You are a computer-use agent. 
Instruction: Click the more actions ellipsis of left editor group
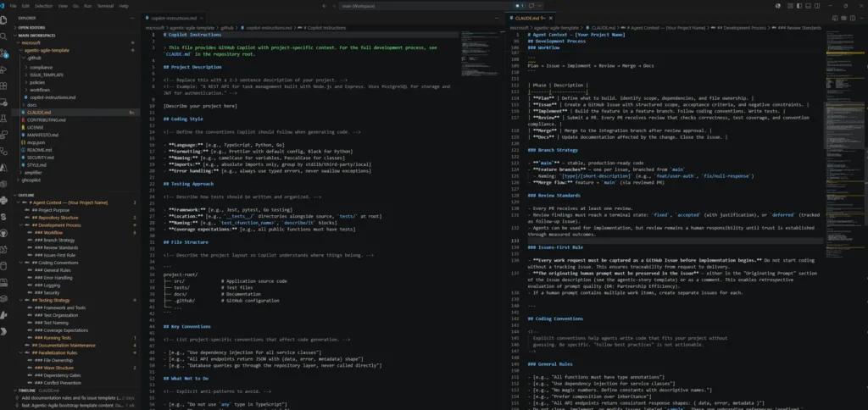(497, 18)
